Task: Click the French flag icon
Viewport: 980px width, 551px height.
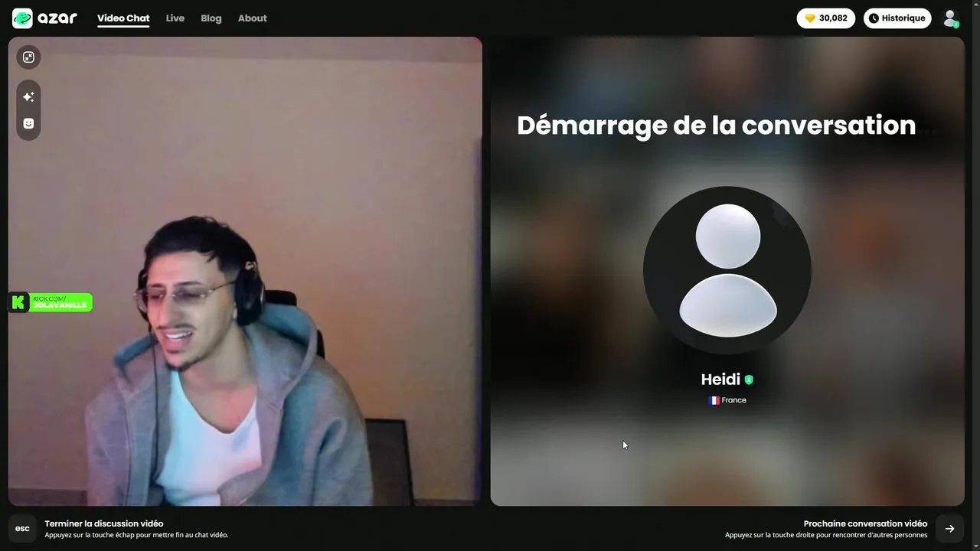Action: (714, 400)
